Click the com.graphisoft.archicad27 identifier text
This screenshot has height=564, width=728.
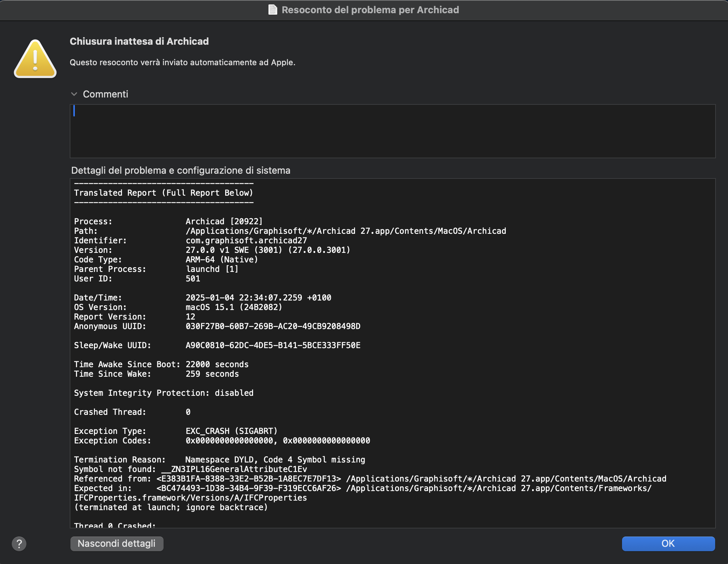point(246,240)
